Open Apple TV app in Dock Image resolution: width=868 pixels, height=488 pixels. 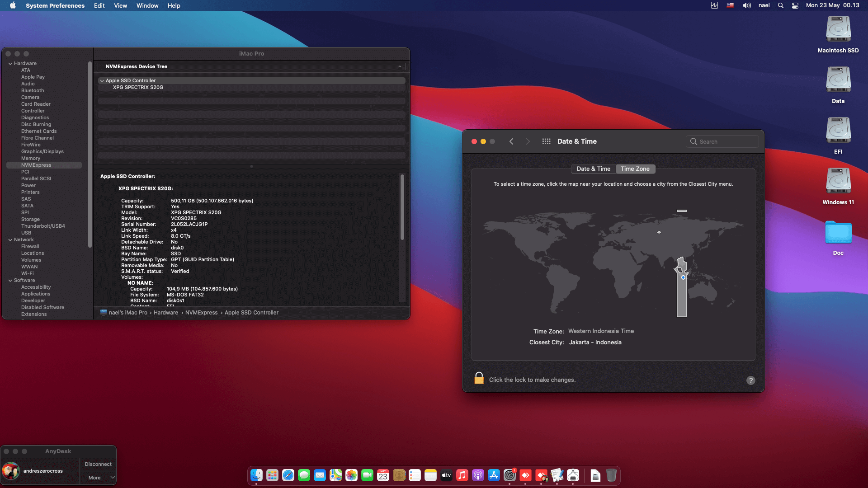click(446, 475)
